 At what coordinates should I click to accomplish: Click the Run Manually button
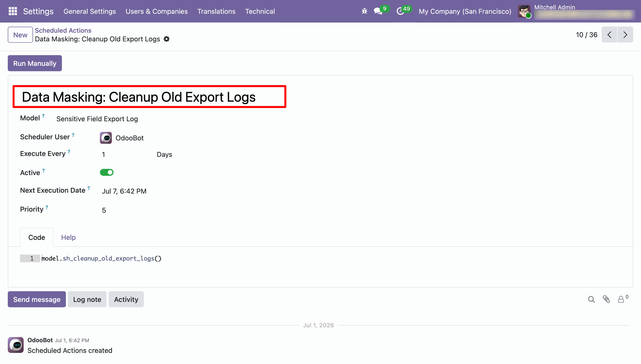tap(35, 63)
